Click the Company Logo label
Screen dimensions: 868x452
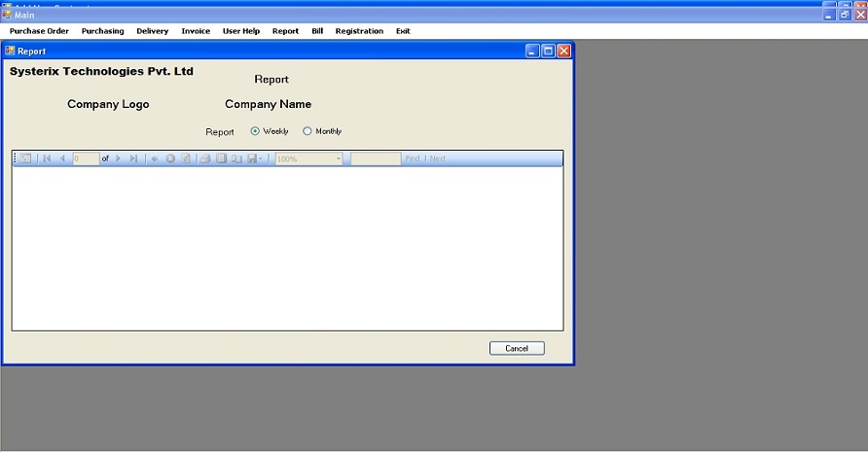tap(108, 104)
